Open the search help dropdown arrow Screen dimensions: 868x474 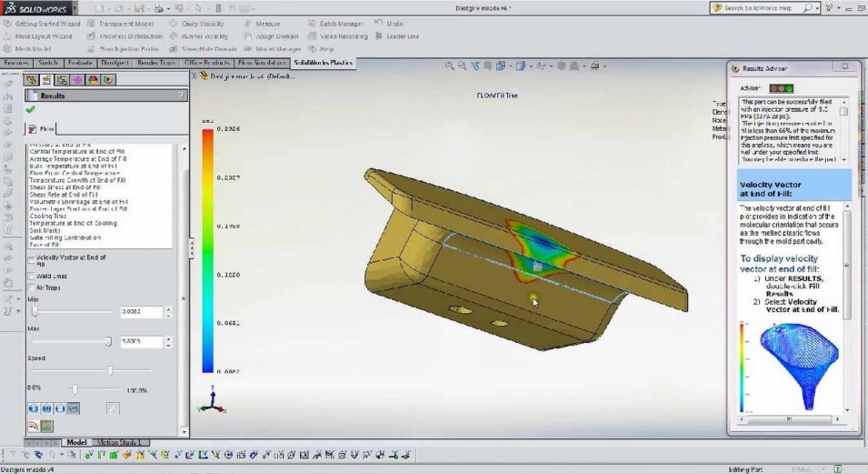pyautogui.click(x=817, y=8)
